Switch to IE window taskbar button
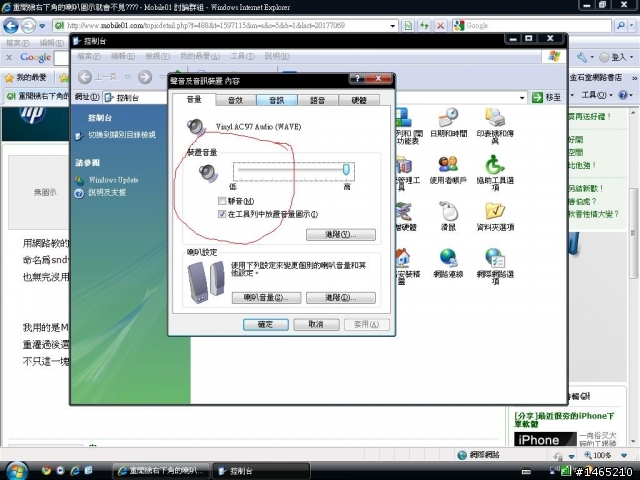Screen dimensions: 640x480 [162, 471]
